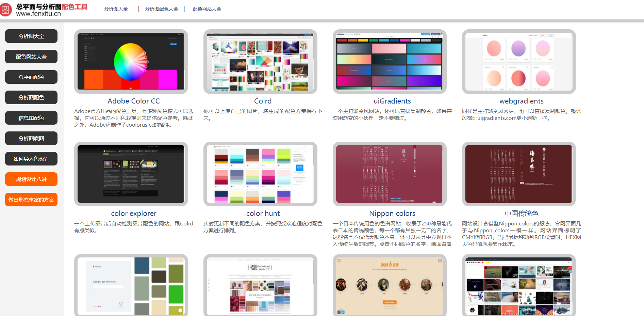Click the description '一个主打渐变风网站'

392,115
